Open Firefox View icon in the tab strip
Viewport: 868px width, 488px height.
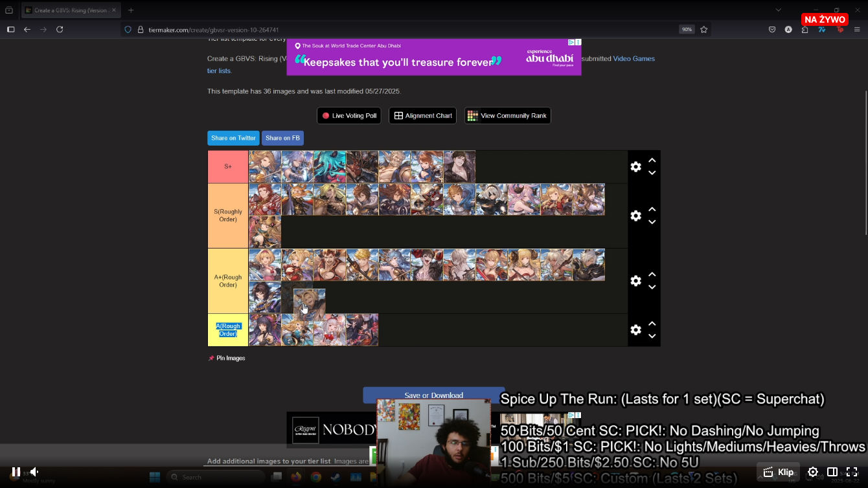click(9, 10)
